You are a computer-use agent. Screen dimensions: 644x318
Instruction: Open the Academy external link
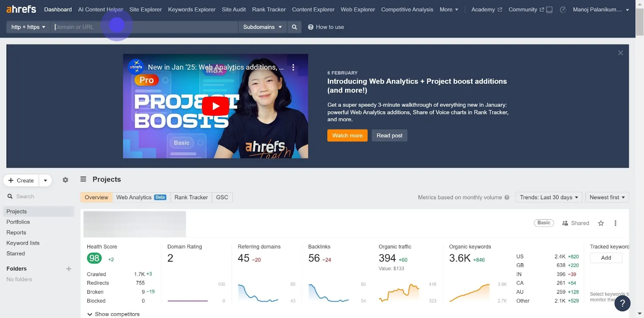click(x=487, y=10)
